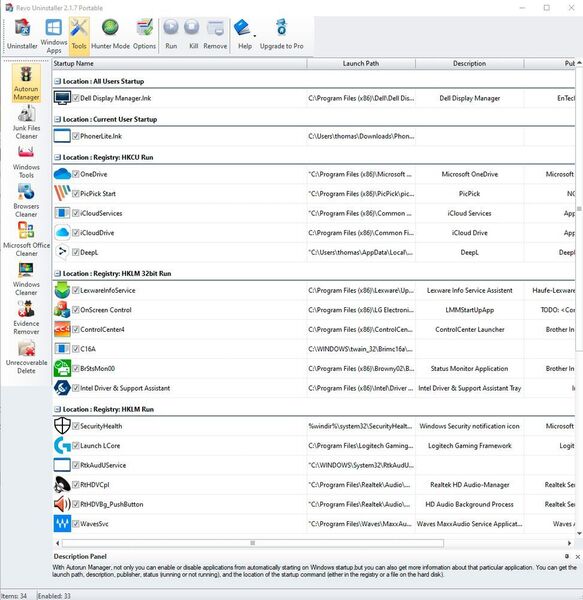Select the C16A entry name
This screenshot has width=583, height=600.
coord(88,349)
